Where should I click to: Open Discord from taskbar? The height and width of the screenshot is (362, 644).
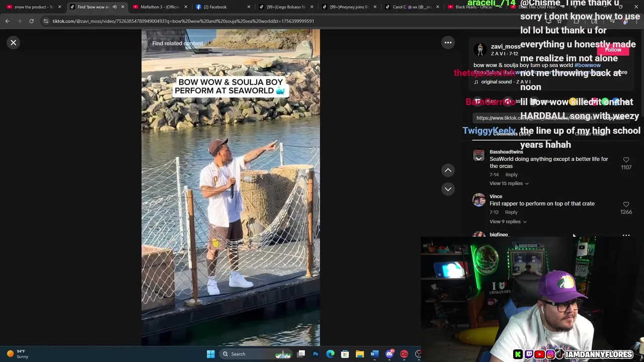(389, 354)
